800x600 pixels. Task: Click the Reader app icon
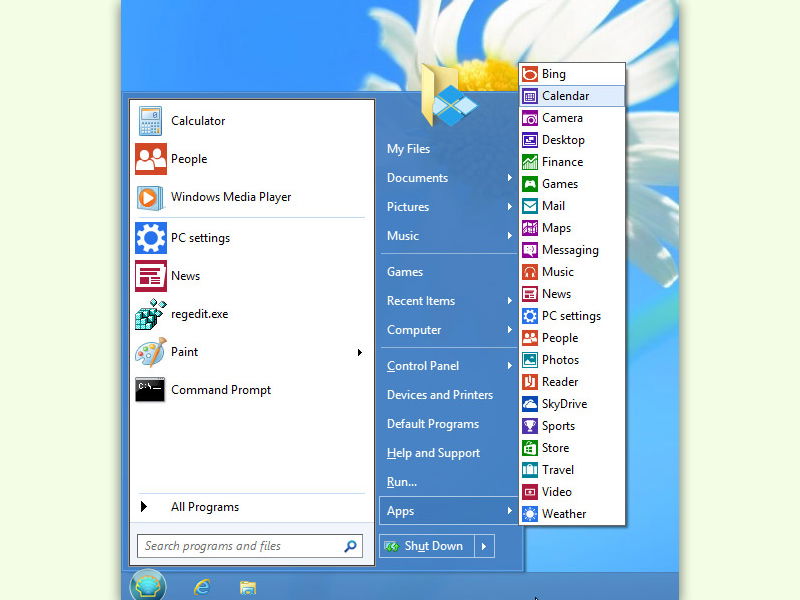pyautogui.click(x=530, y=382)
